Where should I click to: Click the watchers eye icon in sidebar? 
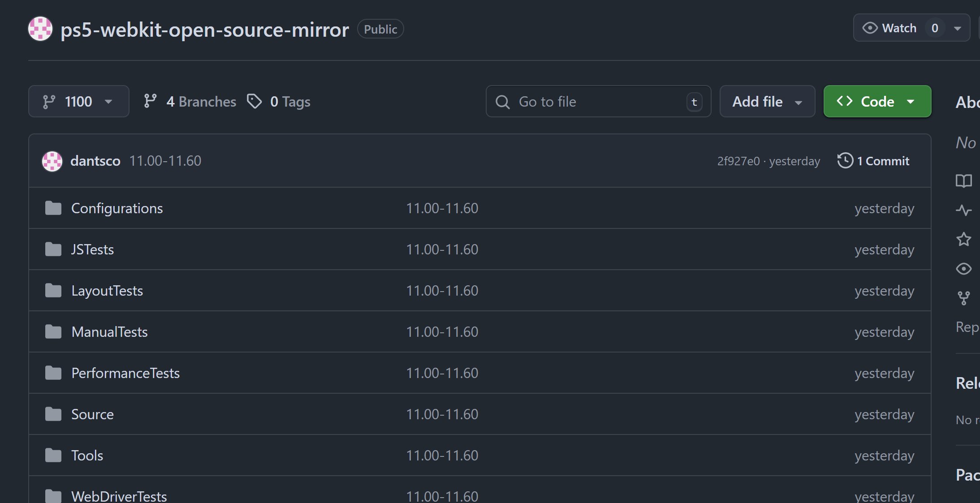coord(964,269)
